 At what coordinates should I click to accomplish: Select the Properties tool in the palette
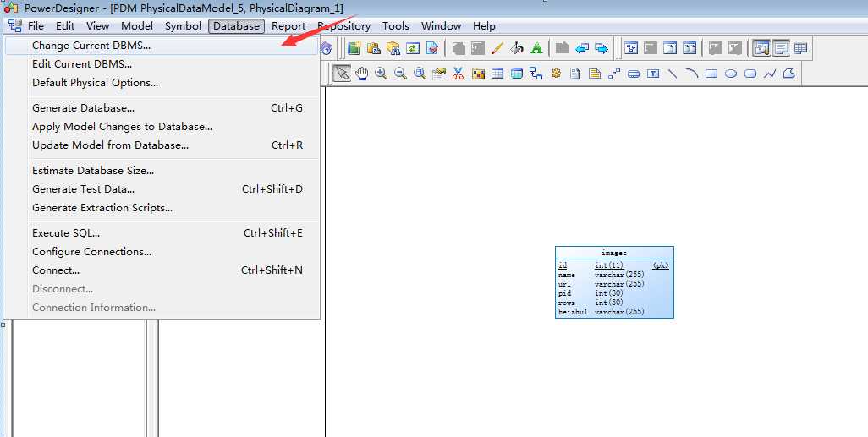coord(439,73)
